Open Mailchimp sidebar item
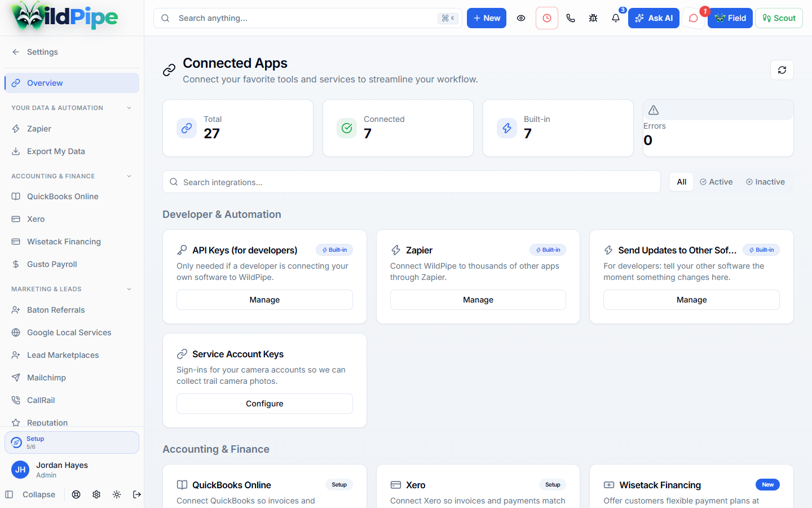The width and height of the screenshot is (812, 508). [72, 378]
